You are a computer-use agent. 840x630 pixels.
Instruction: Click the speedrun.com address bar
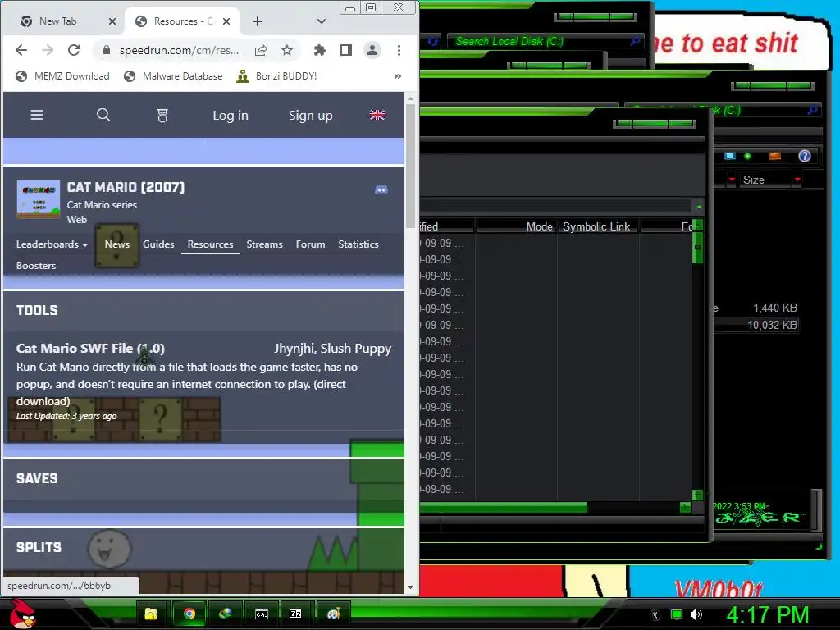click(179, 50)
